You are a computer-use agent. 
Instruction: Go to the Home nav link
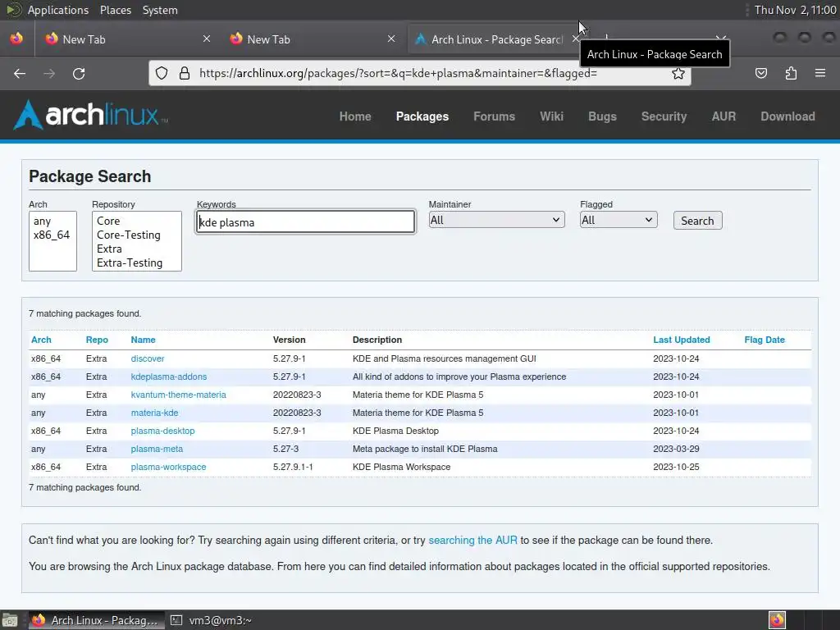point(355,116)
